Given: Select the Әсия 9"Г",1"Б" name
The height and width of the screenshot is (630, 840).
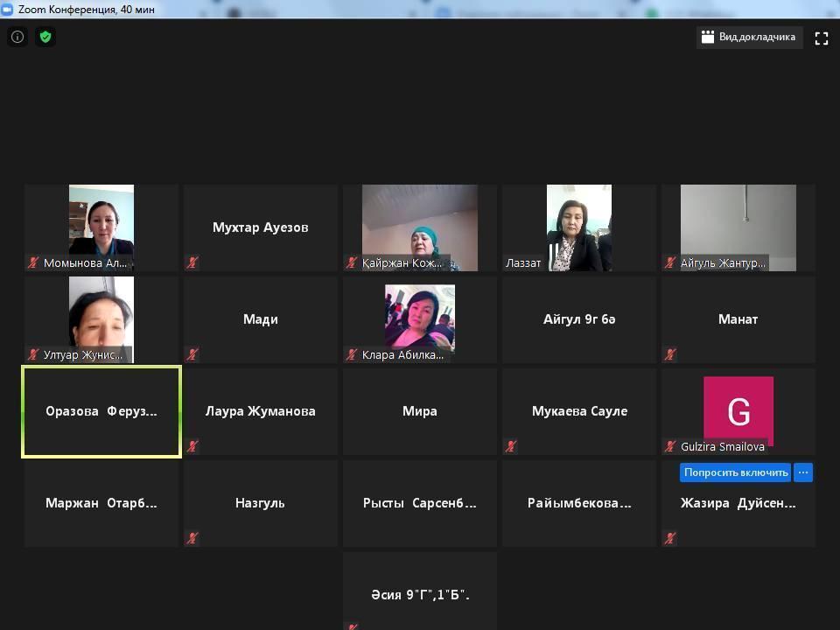Looking at the screenshot, I should [420, 595].
